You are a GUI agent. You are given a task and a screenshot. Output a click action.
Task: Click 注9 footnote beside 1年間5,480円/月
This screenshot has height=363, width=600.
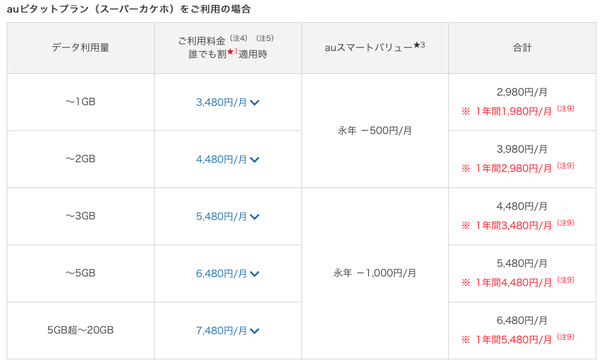click(566, 337)
